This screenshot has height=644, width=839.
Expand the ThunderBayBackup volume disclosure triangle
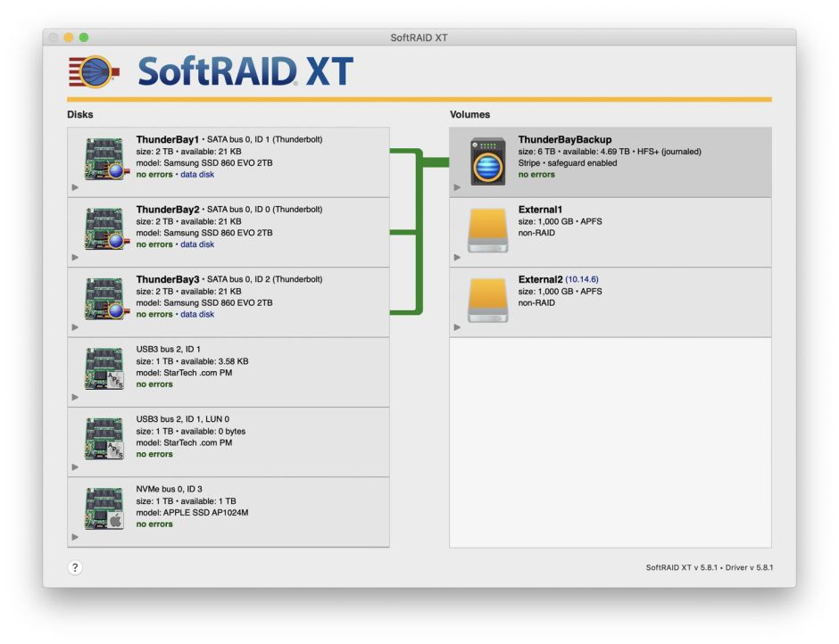pyautogui.click(x=456, y=187)
